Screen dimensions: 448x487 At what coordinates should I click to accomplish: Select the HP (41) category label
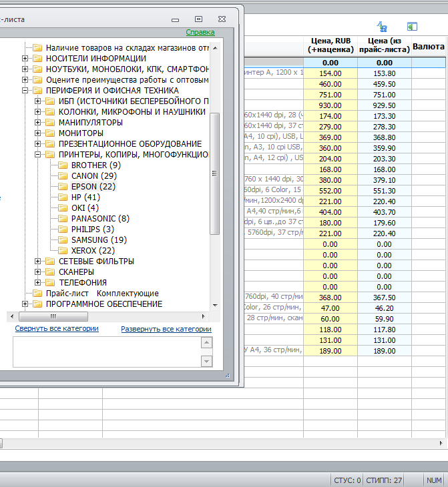(x=85, y=197)
